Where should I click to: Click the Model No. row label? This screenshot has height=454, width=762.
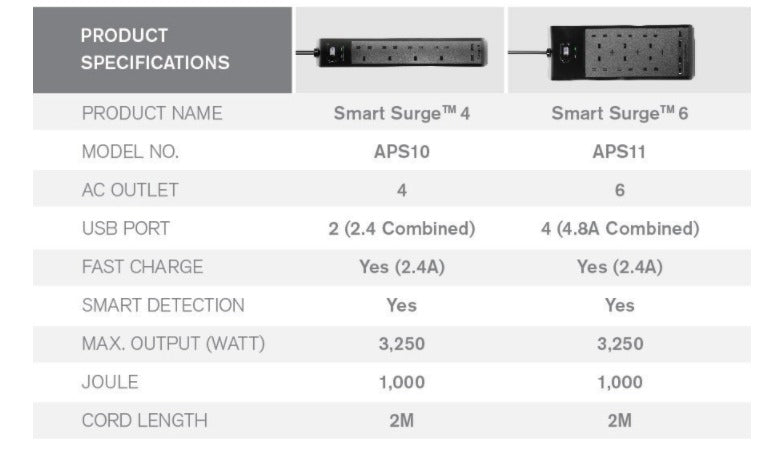click(130, 152)
